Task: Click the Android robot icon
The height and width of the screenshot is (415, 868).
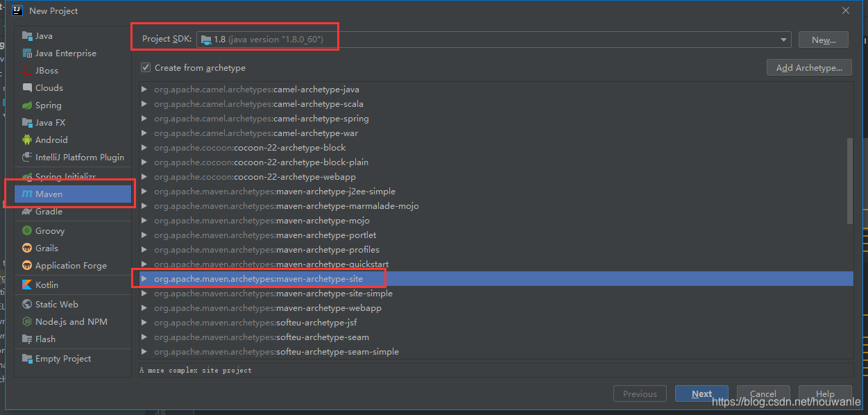Action: tap(27, 139)
